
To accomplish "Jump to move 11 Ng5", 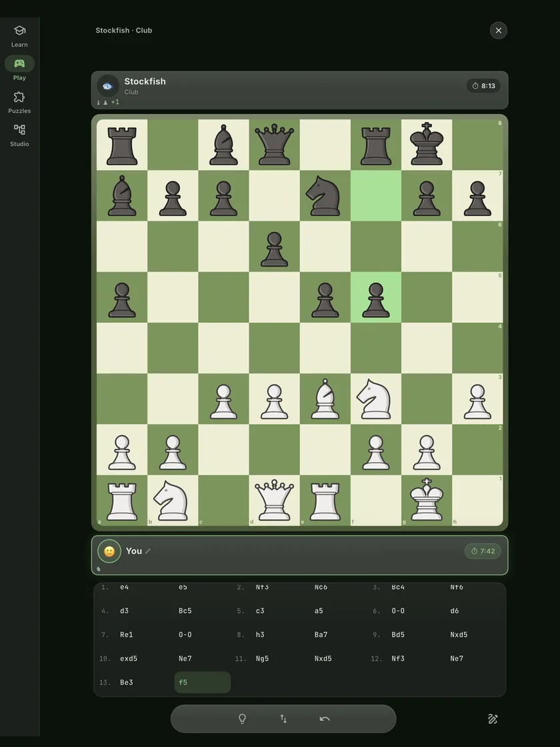I will click(x=263, y=658).
